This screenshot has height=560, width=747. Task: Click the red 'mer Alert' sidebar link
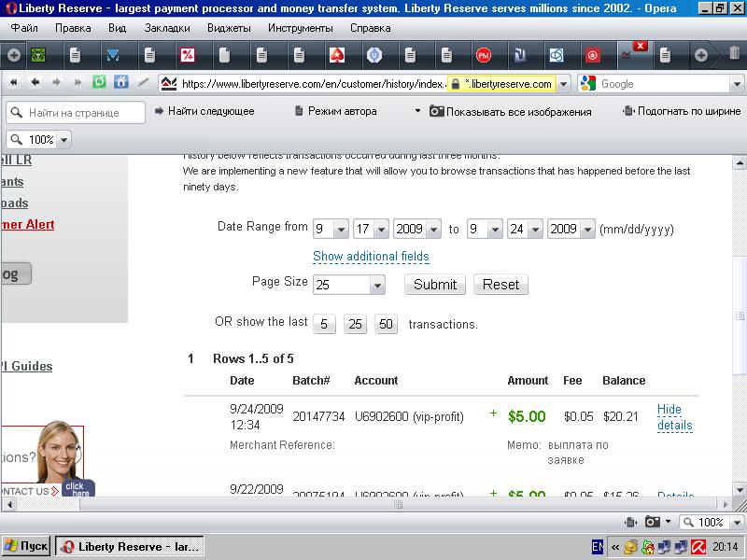tap(28, 224)
